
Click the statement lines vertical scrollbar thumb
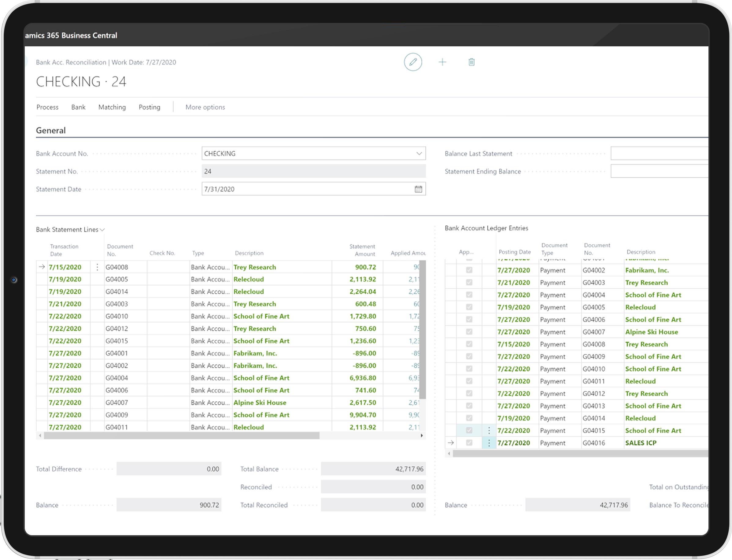pyautogui.click(x=423, y=330)
